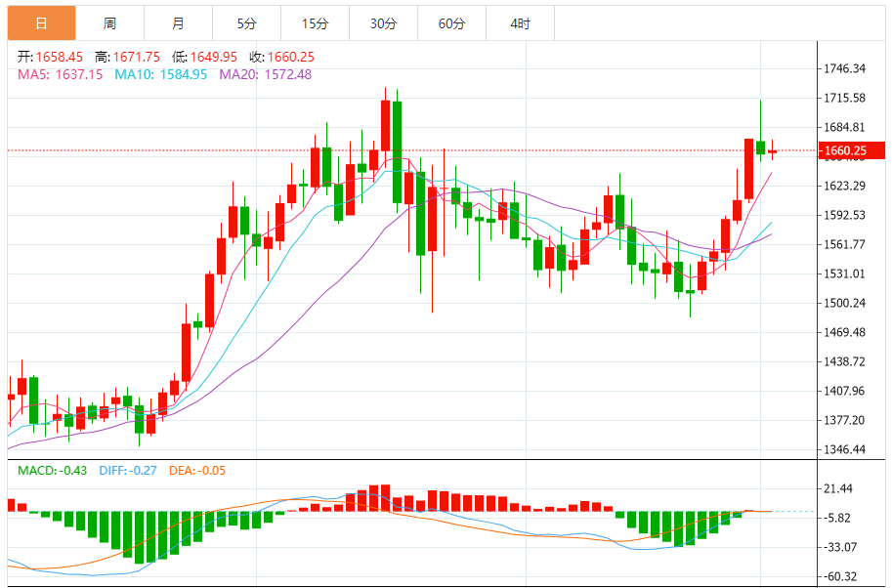Click the DIFF value label

[127, 471]
